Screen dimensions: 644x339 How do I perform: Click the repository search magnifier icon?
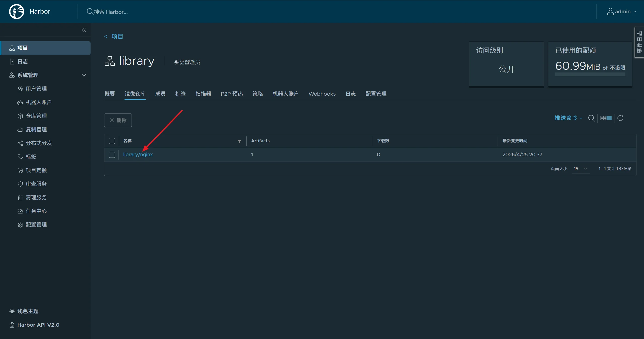click(x=591, y=118)
